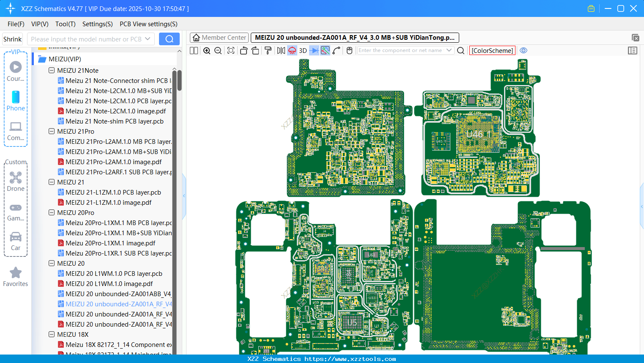This screenshot has height=363, width=644.
Task: Select the zoom out tool
Action: [x=218, y=50]
